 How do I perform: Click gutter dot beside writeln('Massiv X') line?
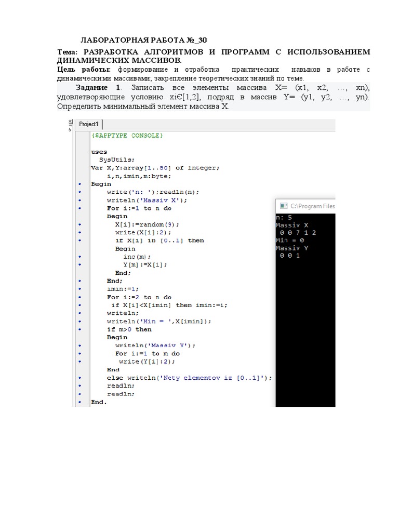click(80, 200)
